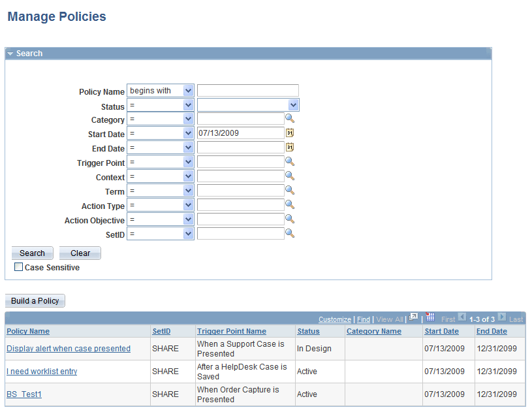Open the Category lookup magnifier
Screen dimensions: 532x414
tap(290, 119)
